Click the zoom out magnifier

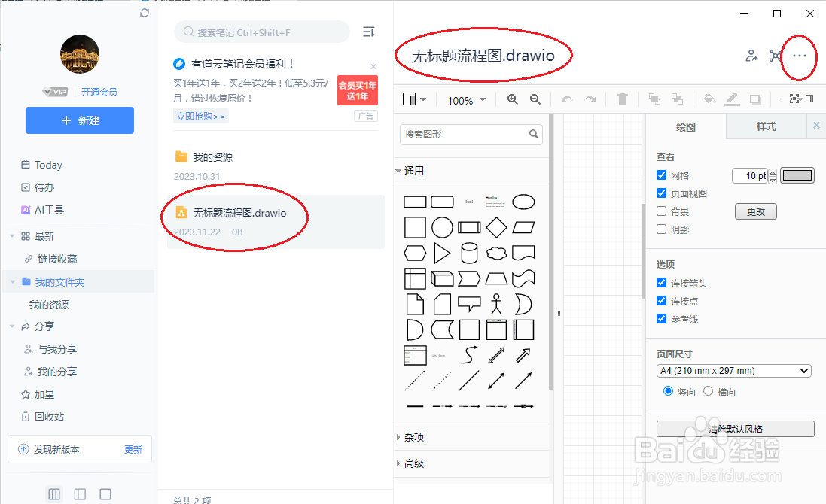pos(535,99)
